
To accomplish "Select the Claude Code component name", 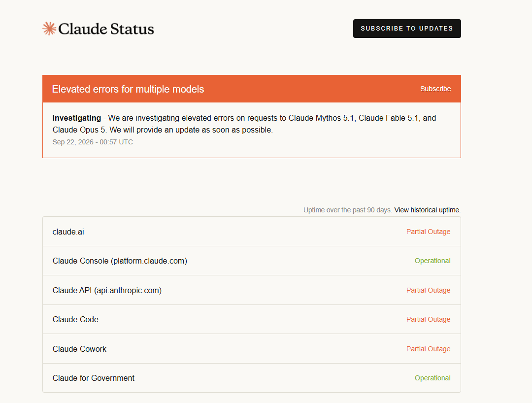I will click(75, 320).
